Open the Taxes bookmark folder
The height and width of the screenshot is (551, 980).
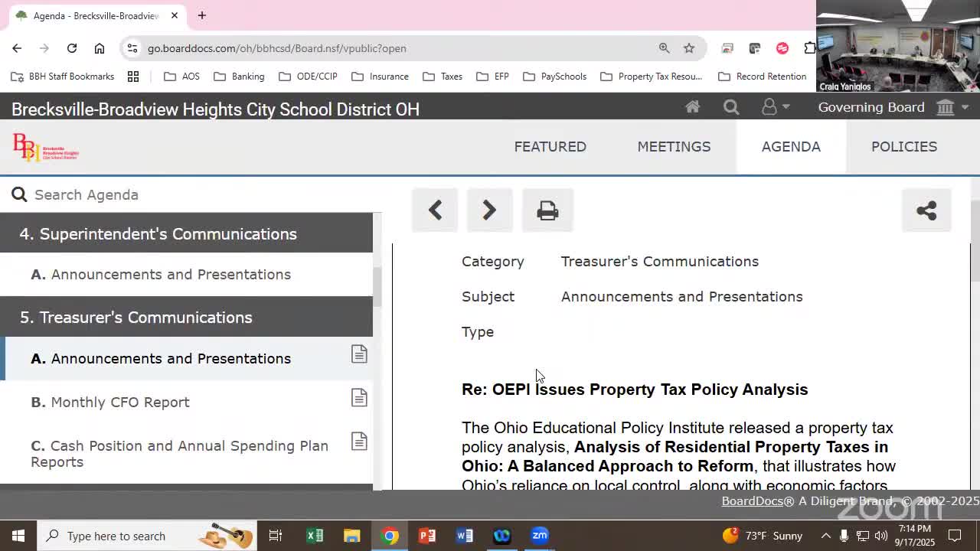(x=443, y=77)
